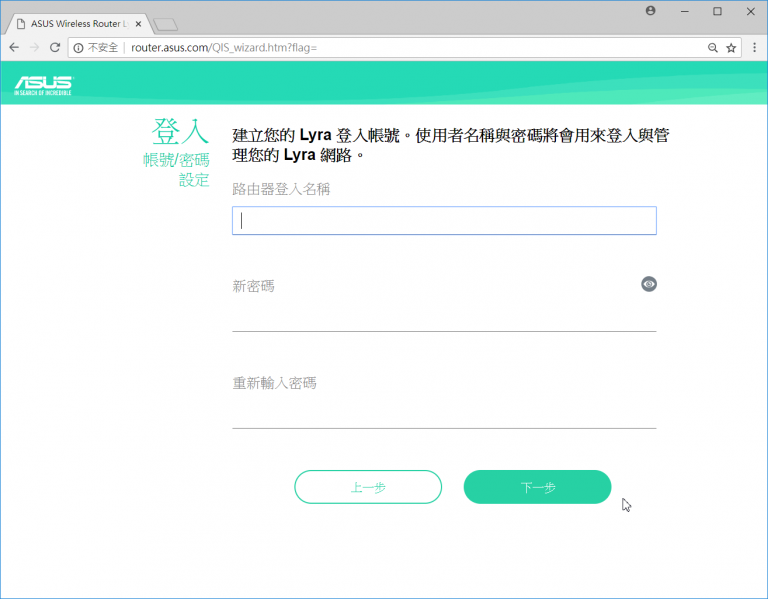Click the not-secure site info icon
The image size is (768, 599).
78,48
